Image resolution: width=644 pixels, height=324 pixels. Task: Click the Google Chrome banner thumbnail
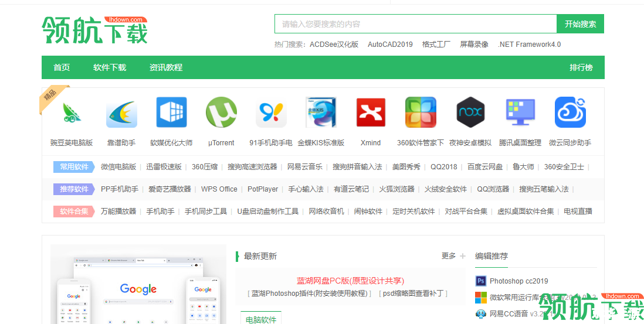(138, 284)
